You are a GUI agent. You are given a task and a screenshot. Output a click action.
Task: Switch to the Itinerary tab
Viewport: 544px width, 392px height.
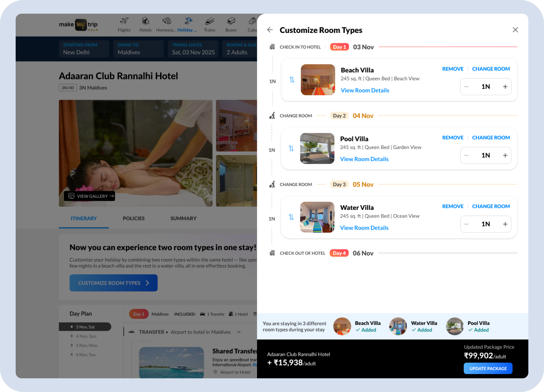click(84, 218)
